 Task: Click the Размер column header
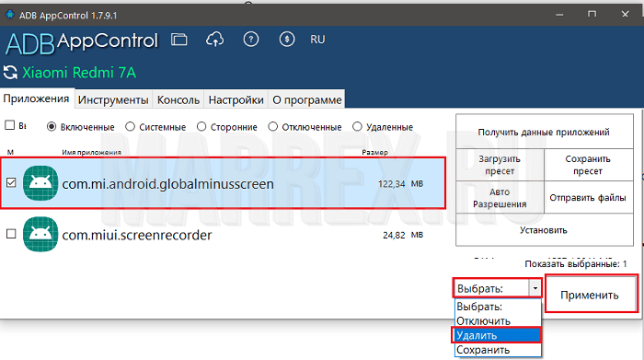coord(375,152)
